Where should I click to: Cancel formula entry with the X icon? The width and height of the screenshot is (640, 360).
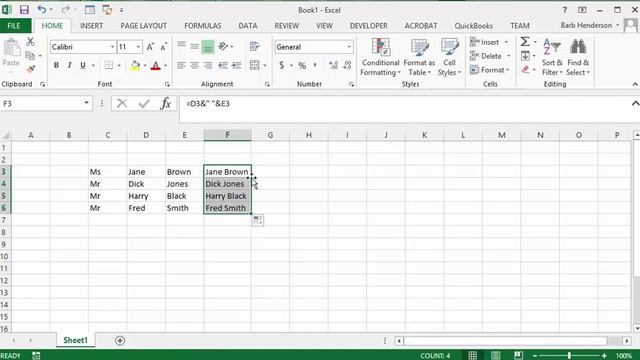pyautogui.click(x=122, y=104)
